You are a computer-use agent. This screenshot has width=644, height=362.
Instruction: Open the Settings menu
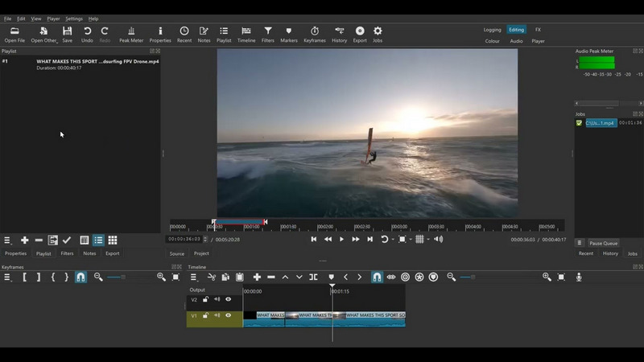click(x=74, y=19)
